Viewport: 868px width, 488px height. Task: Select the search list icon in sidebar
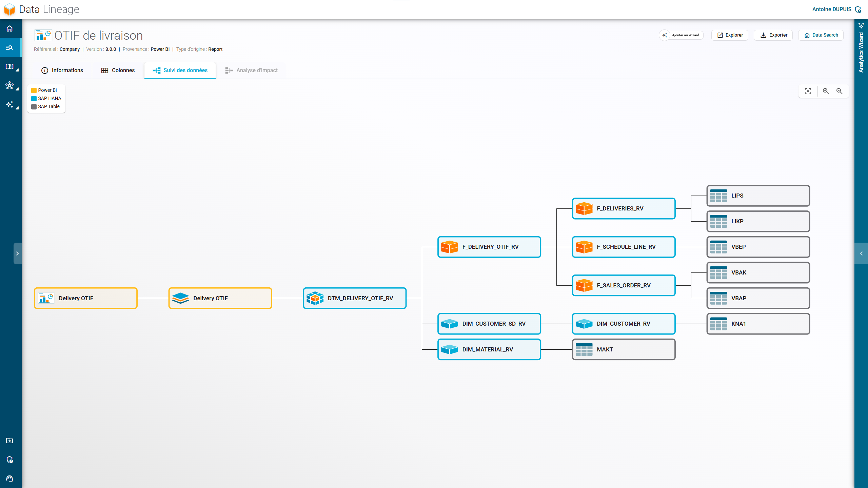pos(9,47)
